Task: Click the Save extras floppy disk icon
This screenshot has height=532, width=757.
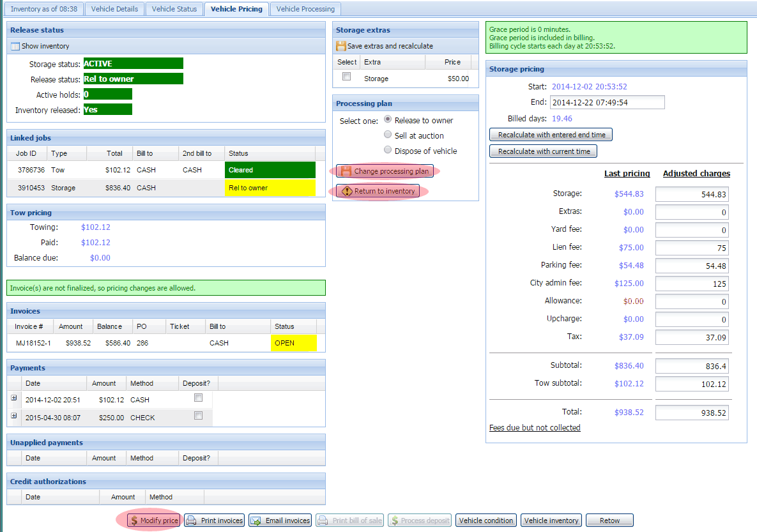Action: coord(341,46)
